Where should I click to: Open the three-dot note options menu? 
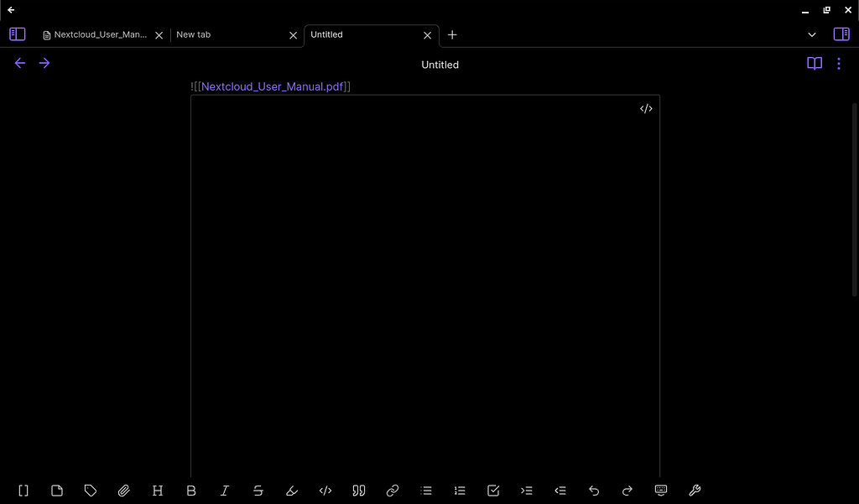coord(838,63)
